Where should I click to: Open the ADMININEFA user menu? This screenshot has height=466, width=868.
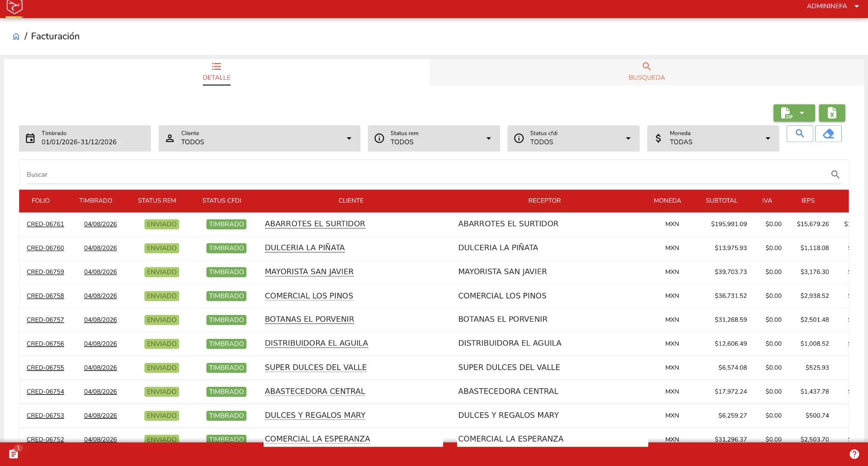tap(833, 6)
